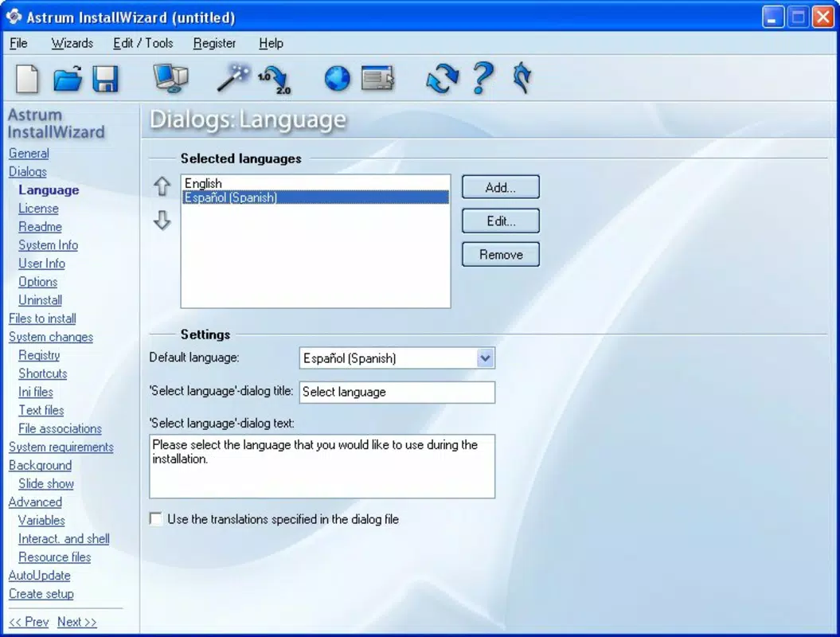Click the New project blank page icon
Viewport: 840px width, 637px height.
(27, 79)
